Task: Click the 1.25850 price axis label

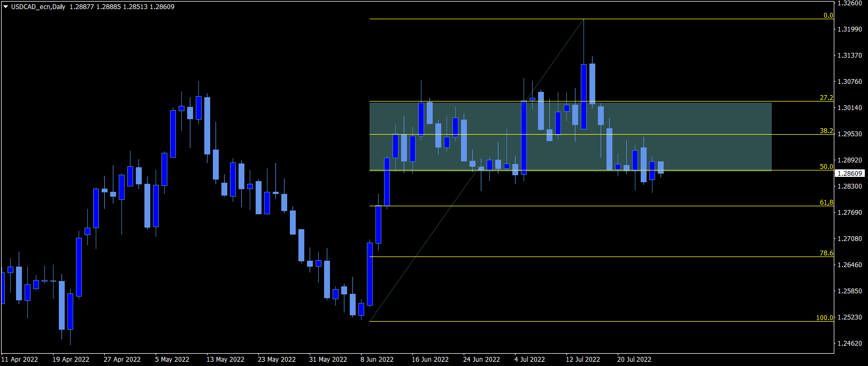Action: [x=850, y=291]
